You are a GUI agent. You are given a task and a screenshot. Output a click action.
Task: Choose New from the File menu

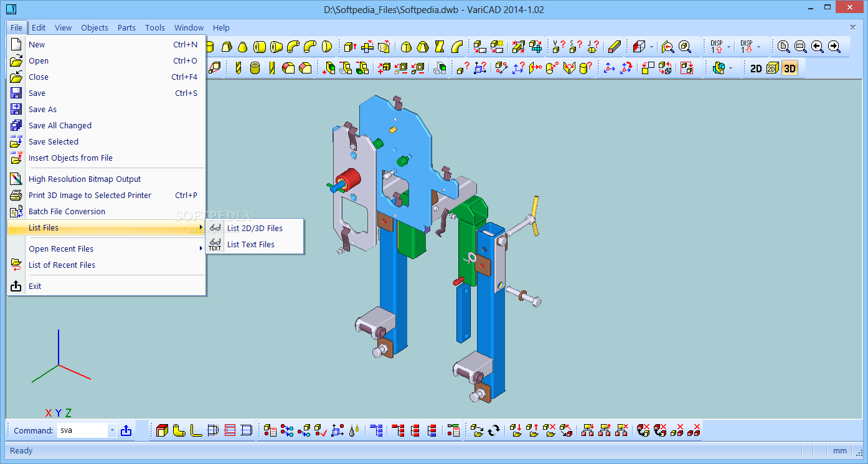click(x=106, y=44)
